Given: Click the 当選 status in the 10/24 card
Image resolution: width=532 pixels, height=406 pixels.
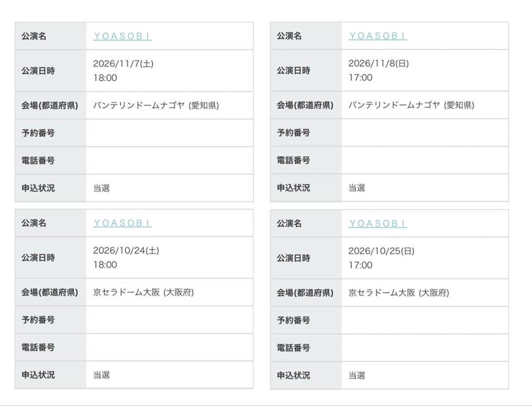Looking at the screenshot, I should pyautogui.click(x=102, y=375).
